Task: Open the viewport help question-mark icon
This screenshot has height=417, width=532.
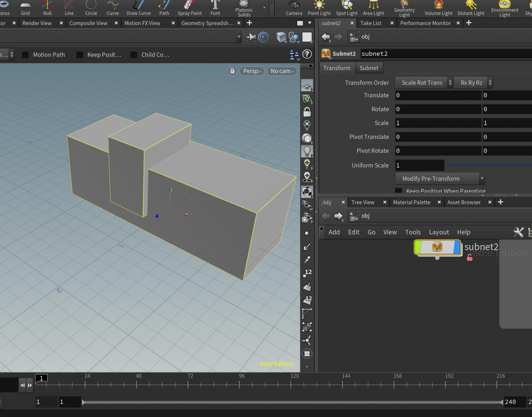Action: coord(307,54)
